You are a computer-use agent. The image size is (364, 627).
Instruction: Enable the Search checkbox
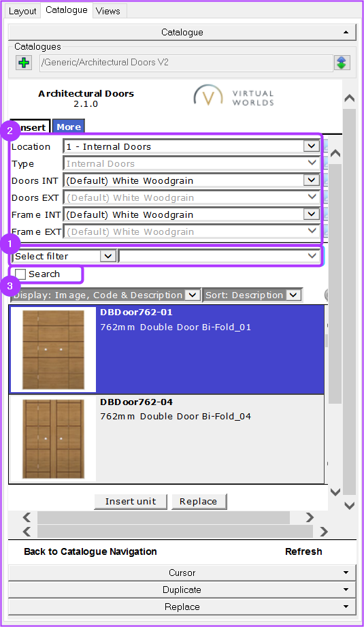20,274
